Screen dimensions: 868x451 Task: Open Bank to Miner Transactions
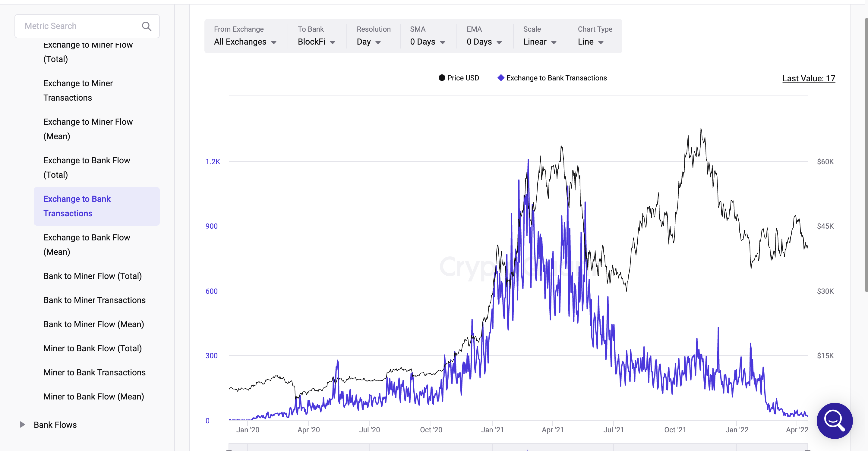[x=94, y=300]
